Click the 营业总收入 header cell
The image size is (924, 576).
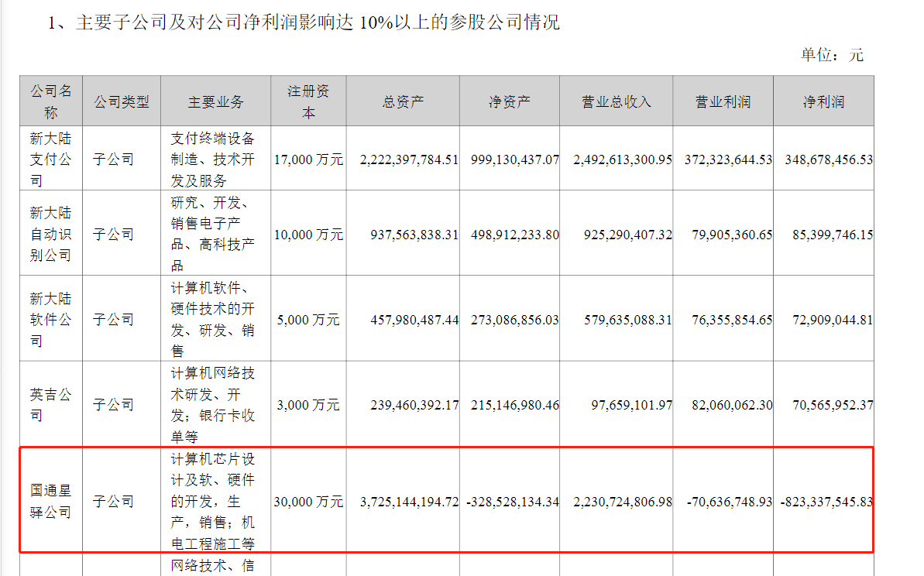617,101
